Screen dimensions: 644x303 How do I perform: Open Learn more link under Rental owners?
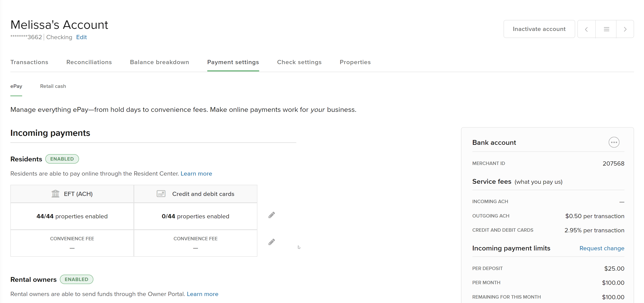202,294
